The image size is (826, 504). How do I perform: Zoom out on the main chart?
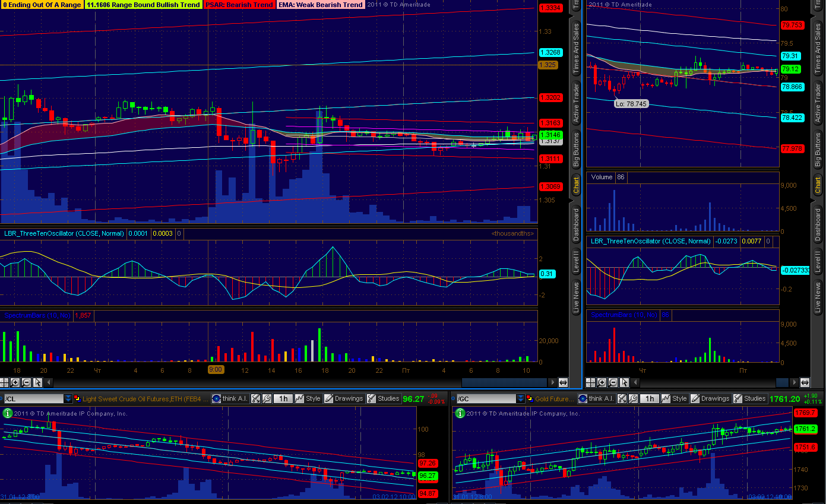(27, 382)
